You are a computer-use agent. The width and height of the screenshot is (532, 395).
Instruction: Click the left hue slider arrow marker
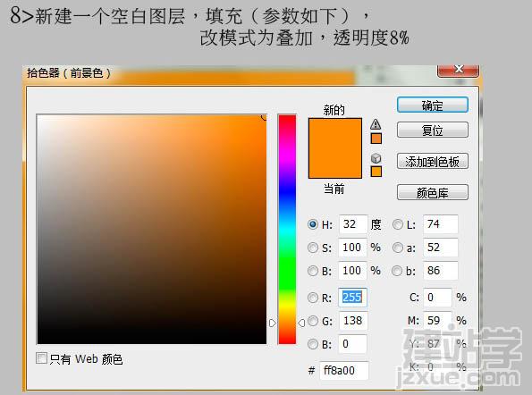tap(273, 324)
